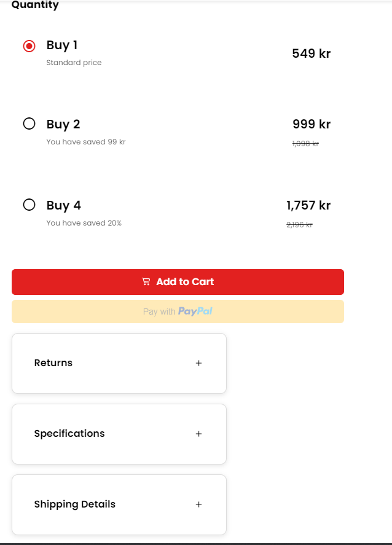Select the Buy 1 radio button
This screenshot has width=392, height=545.
pos(29,46)
